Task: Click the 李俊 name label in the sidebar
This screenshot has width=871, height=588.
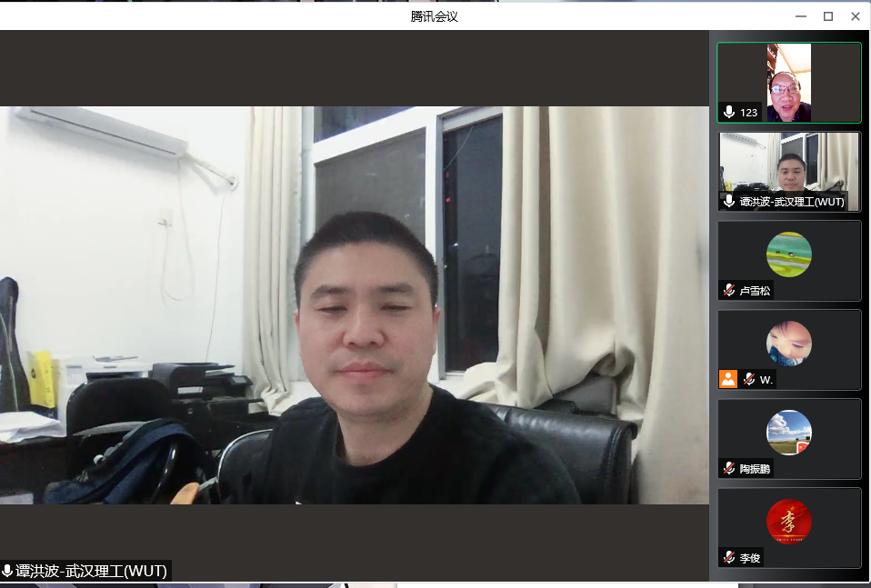Action: point(751,557)
